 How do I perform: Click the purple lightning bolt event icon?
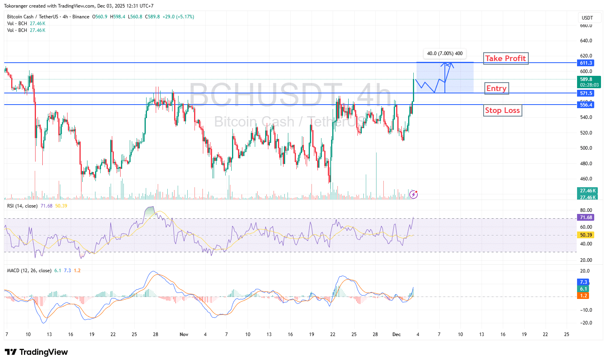[x=414, y=194]
